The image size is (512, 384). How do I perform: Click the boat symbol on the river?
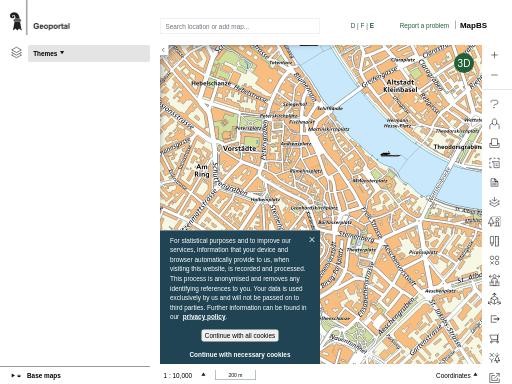pos(390,154)
